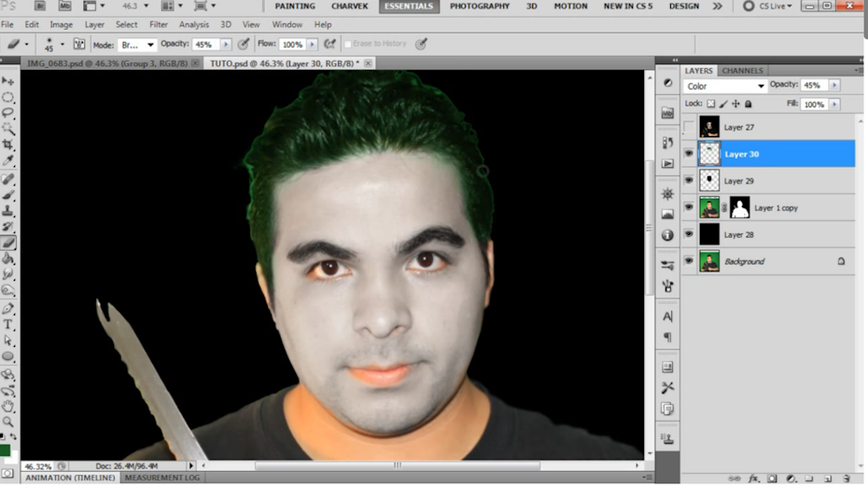Choose the Zoom tool in toolbox
Screen dimensions: 868x485
click(x=8, y=422)
